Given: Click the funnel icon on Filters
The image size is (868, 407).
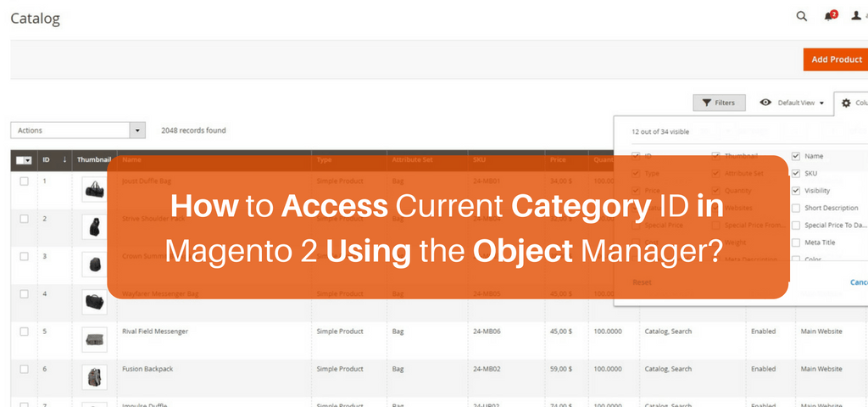Looking at the screenshot, I should click(x=706, y=103).
